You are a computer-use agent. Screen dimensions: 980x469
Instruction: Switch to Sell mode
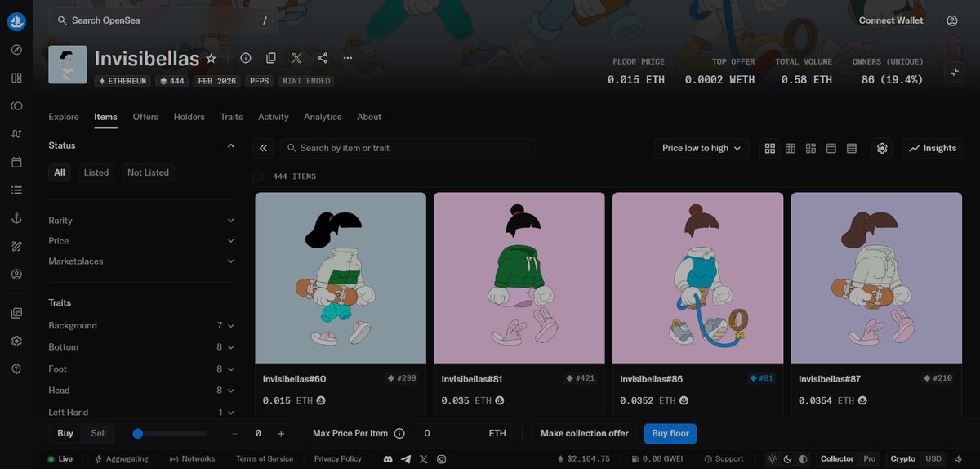click(99, 433)
